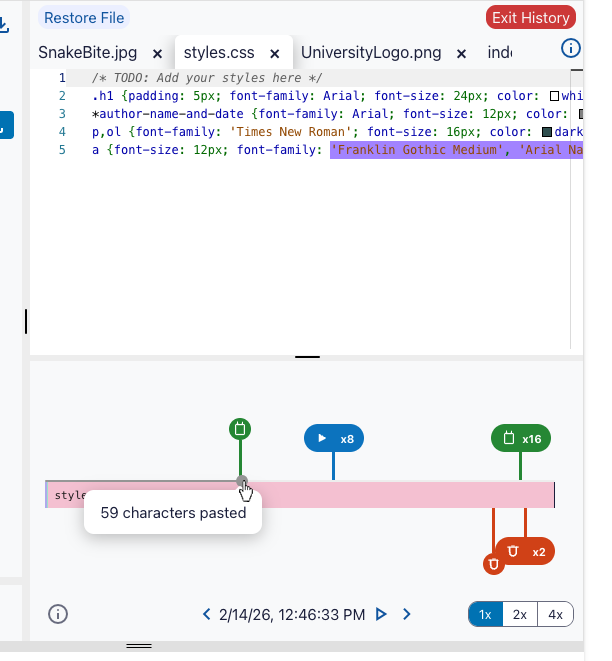Select the green paste x16 event badge
The image size is (612, 661).
[521, 438]
